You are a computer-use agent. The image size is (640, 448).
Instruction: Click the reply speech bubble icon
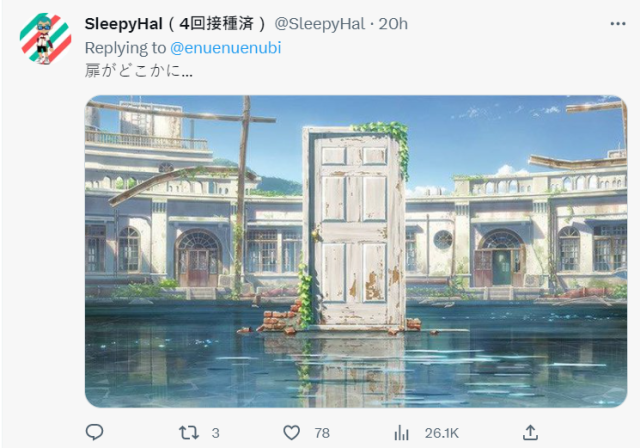click(94, 432)
